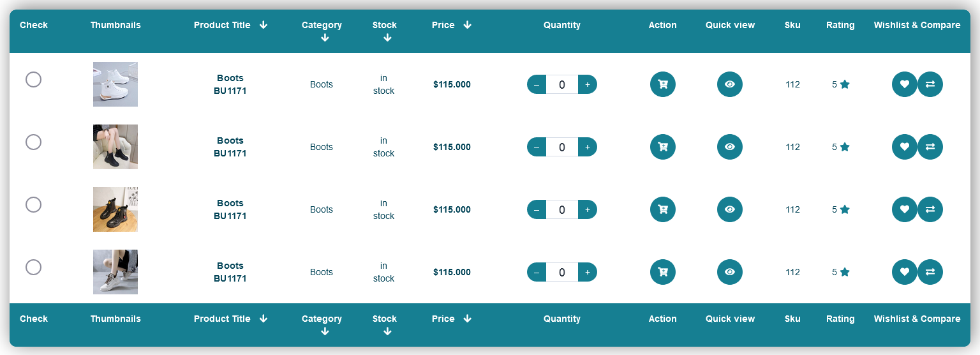This screenshot has width=980, height=355.
Task: Add first row boots to cart
Action: point(662,84)
